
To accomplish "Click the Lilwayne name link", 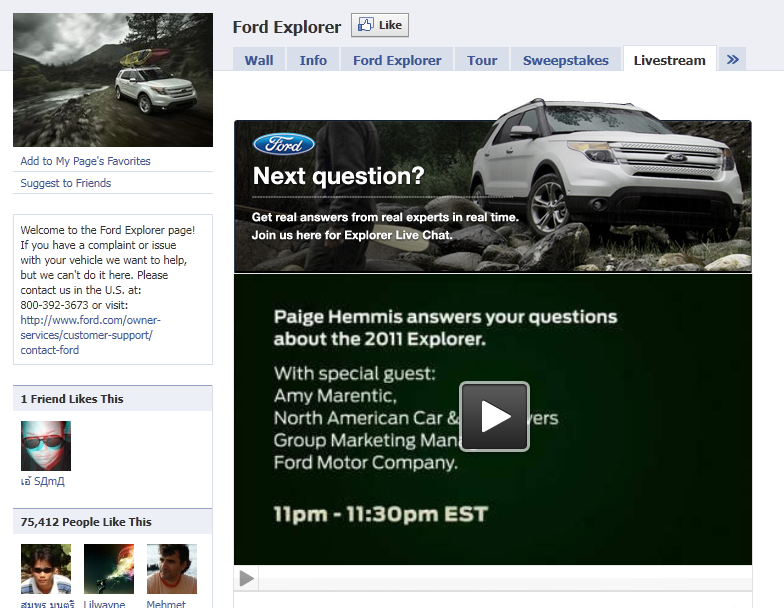I will (104, 604).
